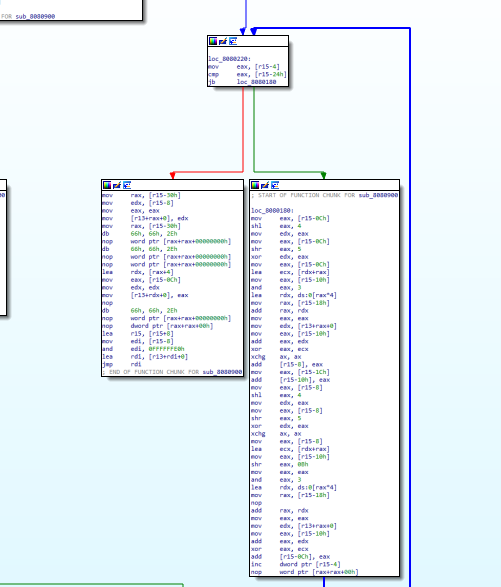
Task: Click the group nodes icon on the loc_8080220 node
Action: [x=233, y=41]
